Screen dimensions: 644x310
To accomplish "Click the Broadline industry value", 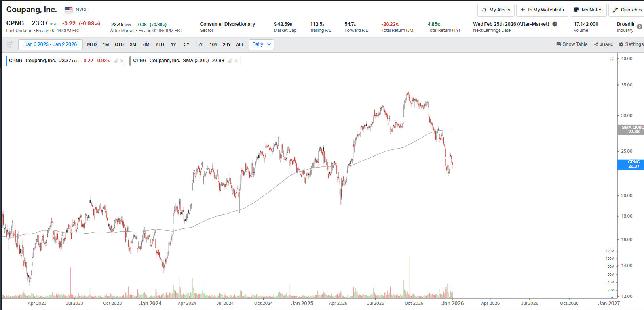I will click(x=625, y=24).
